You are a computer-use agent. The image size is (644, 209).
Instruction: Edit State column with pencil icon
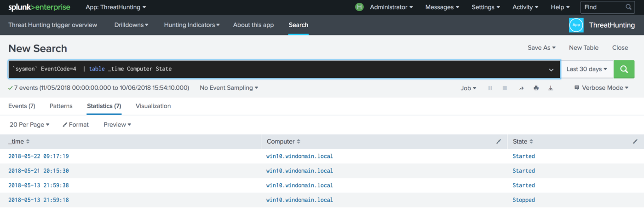click(x=635, y=142)
